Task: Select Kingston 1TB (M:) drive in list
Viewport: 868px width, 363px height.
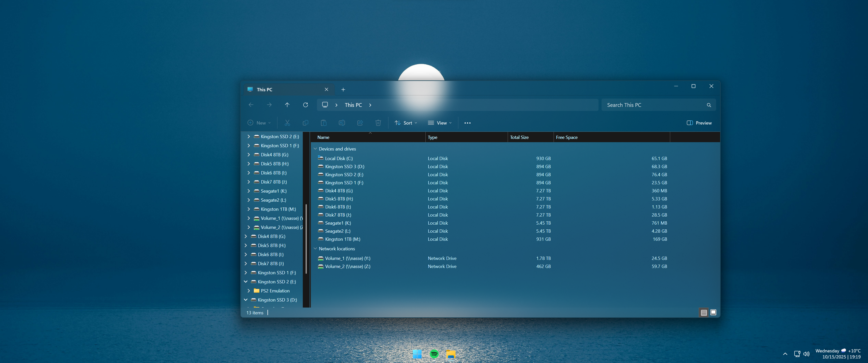Action: coord(342,239)
